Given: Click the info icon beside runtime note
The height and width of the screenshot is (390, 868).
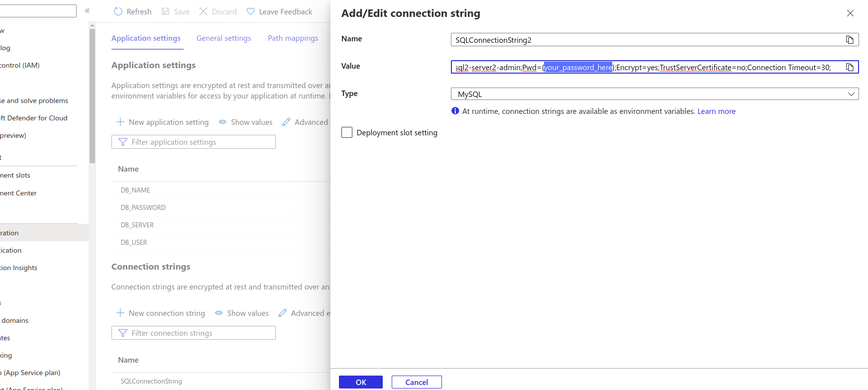Looking at the screenshot, I should pyautogui.click(x=455, y=111).
